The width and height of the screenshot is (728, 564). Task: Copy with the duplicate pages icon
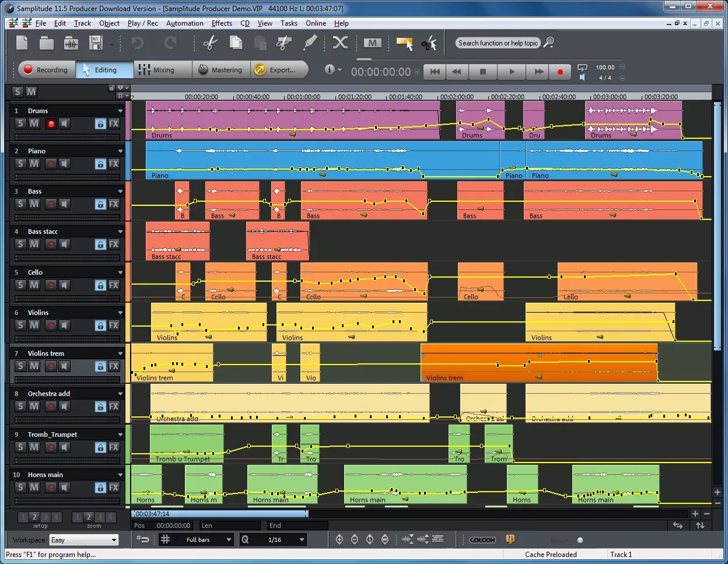point(236,43)
